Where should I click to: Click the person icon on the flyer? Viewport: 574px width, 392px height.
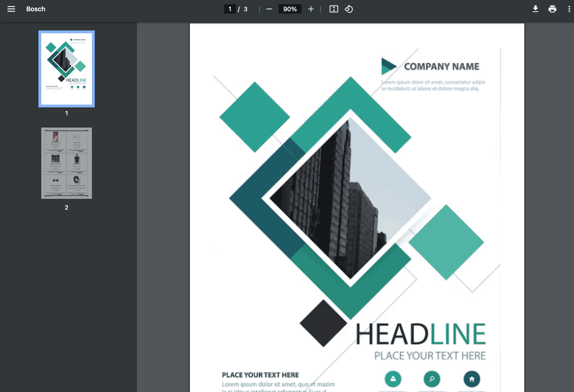[393, 379]
